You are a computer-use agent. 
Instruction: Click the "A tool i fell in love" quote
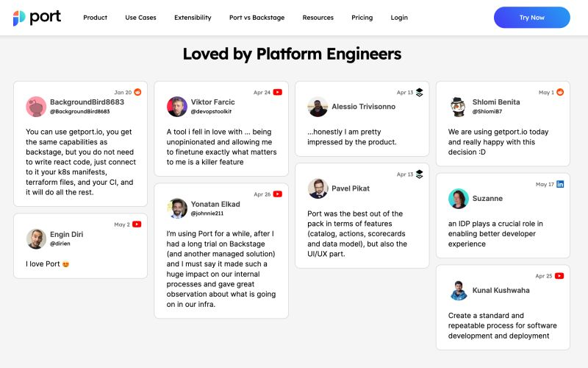pos(222,146)
